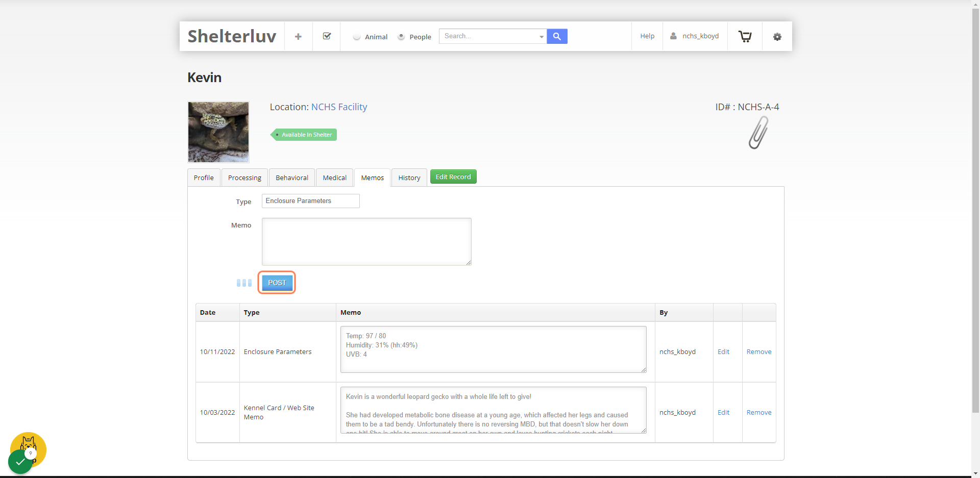Click the 10/03/2022 date cell
The image size is (980, 478).
[x=217, y=413]
